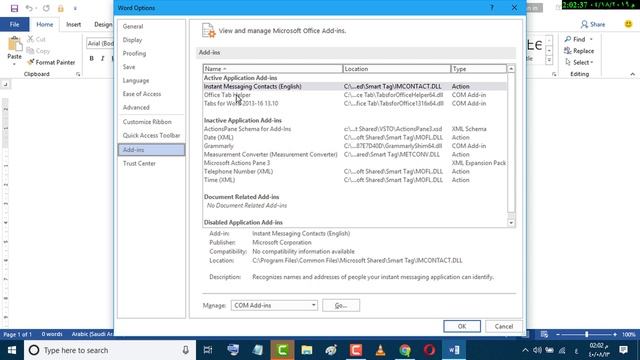The width and height of the screenshot is (640, 360).
Task: Open the Clipboard dialog launcher
Action: click(78, 74)
